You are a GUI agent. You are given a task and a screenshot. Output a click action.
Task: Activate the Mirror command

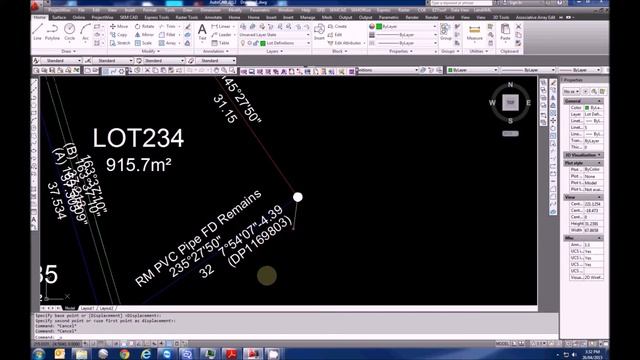tap(144, 35)
